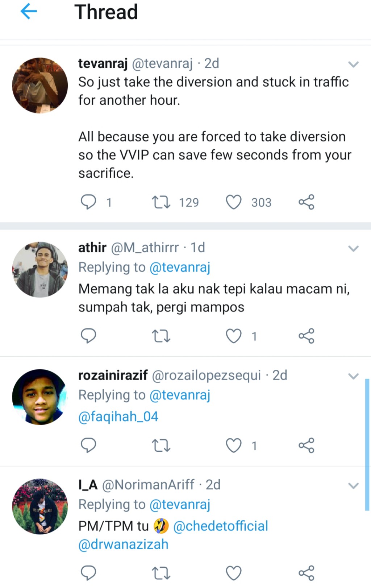Like rozainirazif's reply tweet
The width and height of the screenshot is (371, 588).
point(234,446)
